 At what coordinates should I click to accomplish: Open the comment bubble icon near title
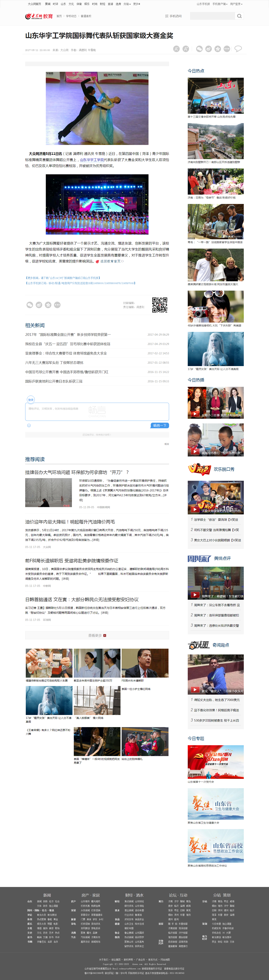coord(238,49)
